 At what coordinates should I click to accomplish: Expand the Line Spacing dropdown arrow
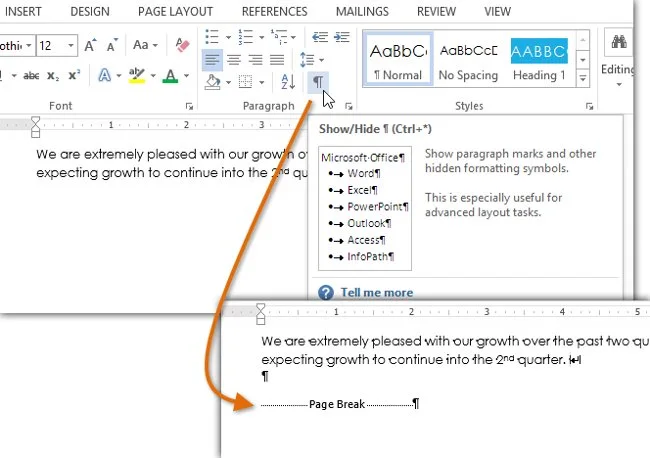pyautogui.click(x=321, y=60)
